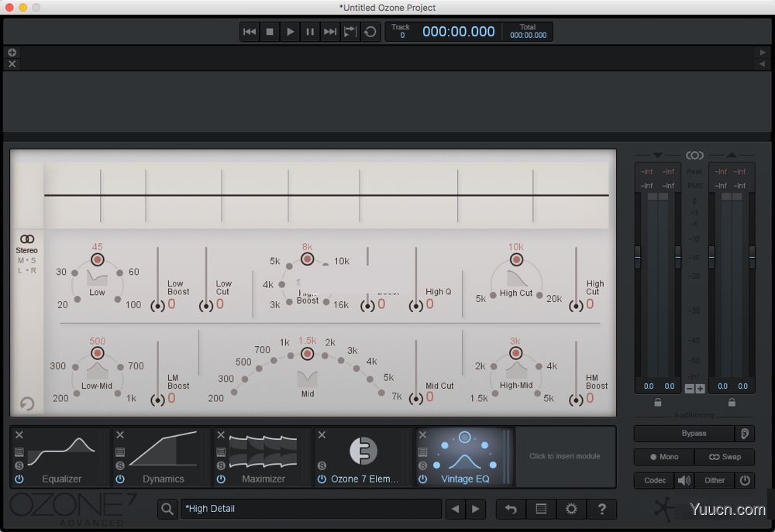Toggle the loop playback icon

point(370,32)
